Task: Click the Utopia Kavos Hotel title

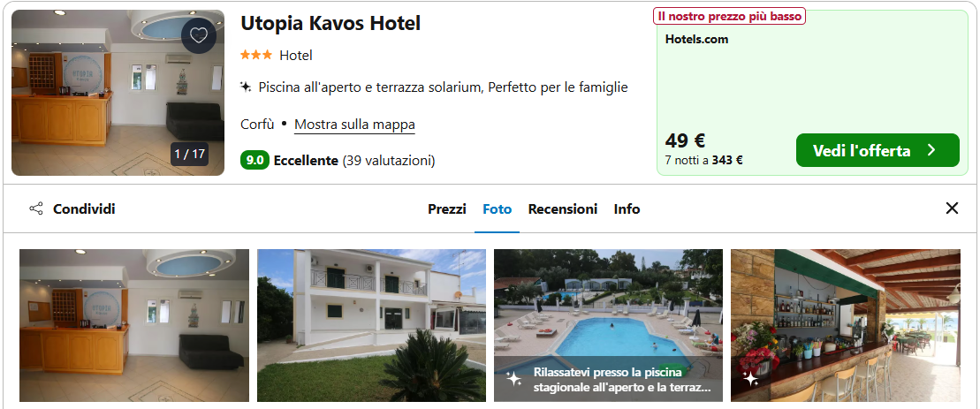Action: [330, 23]
